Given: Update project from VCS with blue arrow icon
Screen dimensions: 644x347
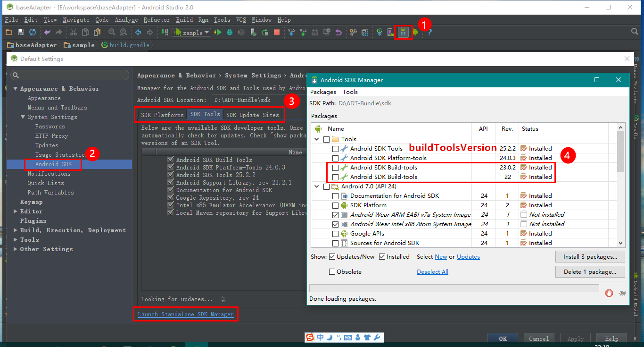Looking at the screenshot, I should [290, 32].
